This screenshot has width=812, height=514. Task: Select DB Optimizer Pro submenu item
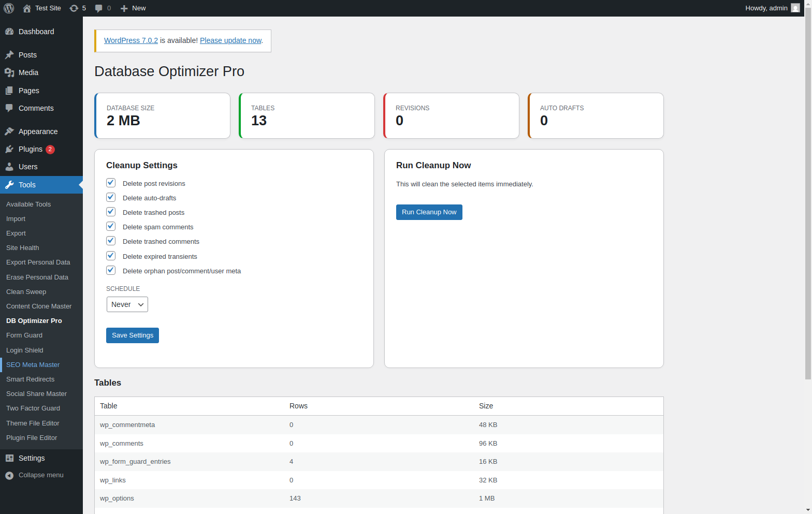34,321
